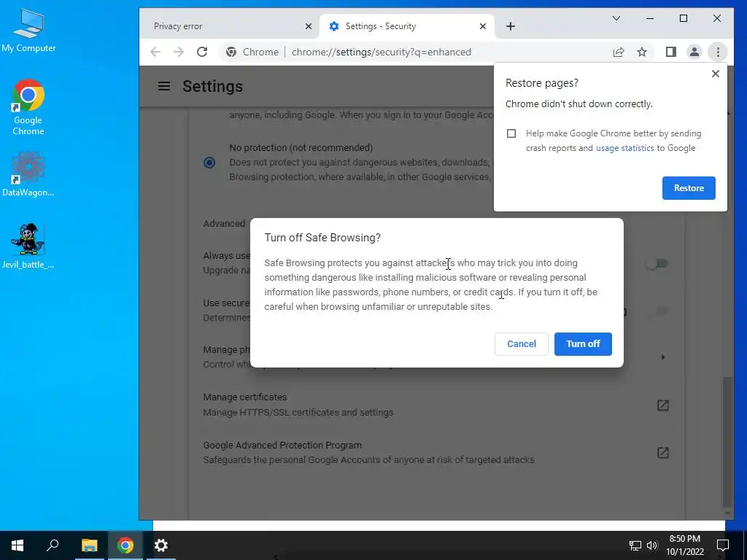Cancel the Safe Browsing dialog

pos(521,344)
